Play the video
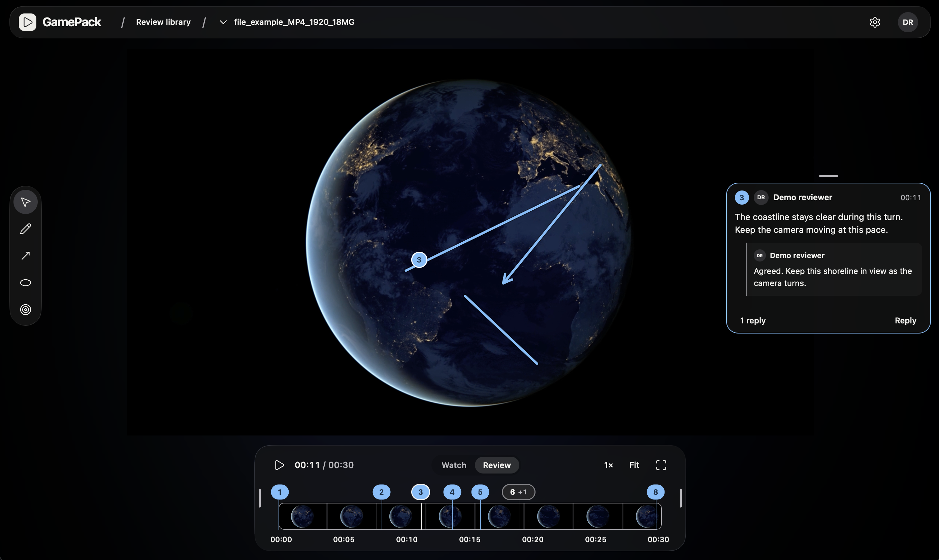939x560 pixels. pos(279,465)
